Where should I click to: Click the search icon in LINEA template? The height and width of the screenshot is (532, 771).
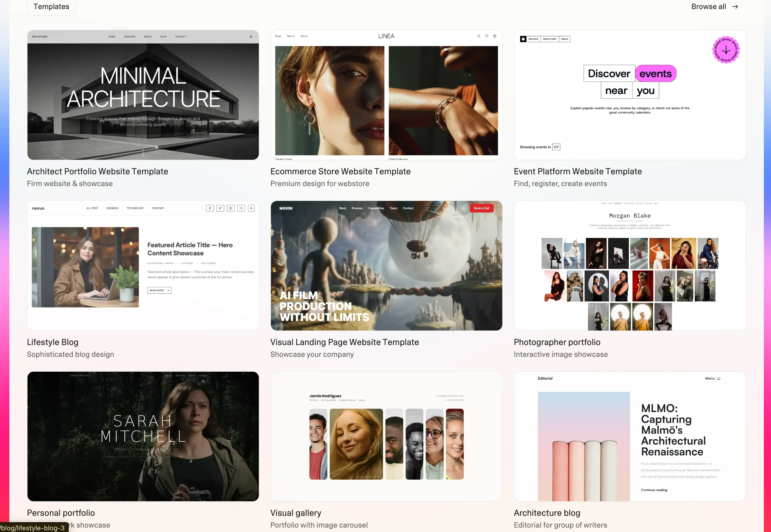click(478, 36)
